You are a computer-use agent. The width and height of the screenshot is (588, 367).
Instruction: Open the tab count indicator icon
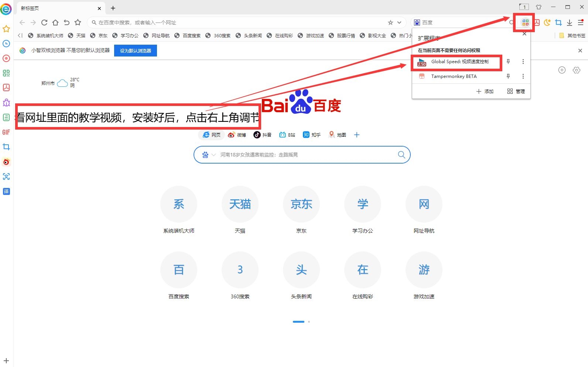pos(524,7)
